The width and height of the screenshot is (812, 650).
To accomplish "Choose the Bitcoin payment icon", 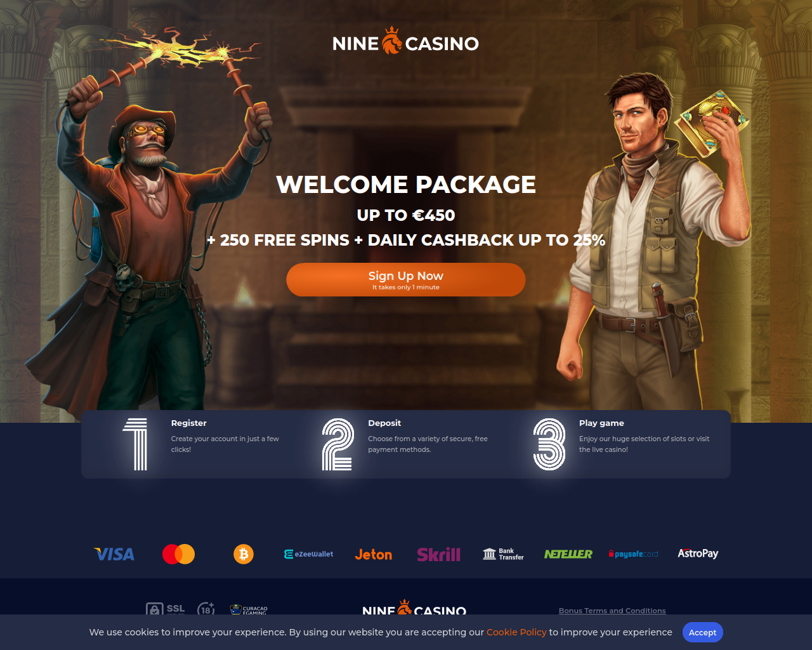I will (x=244, y=554).
